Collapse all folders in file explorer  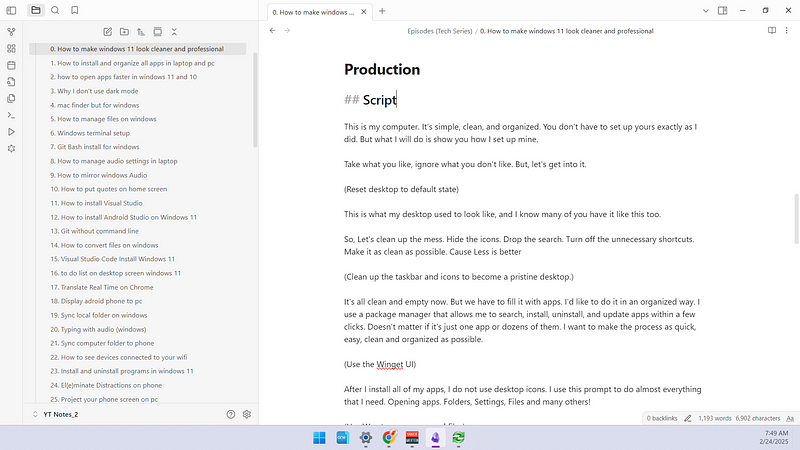click(174, 32)
